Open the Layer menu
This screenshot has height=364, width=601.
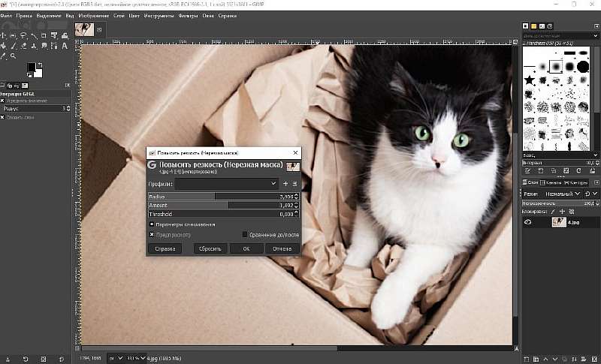click(119, 16)
